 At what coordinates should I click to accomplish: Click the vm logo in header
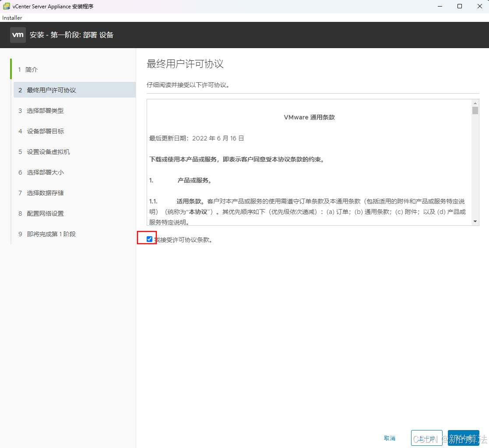pyautogui.click(x=18, y=35)
